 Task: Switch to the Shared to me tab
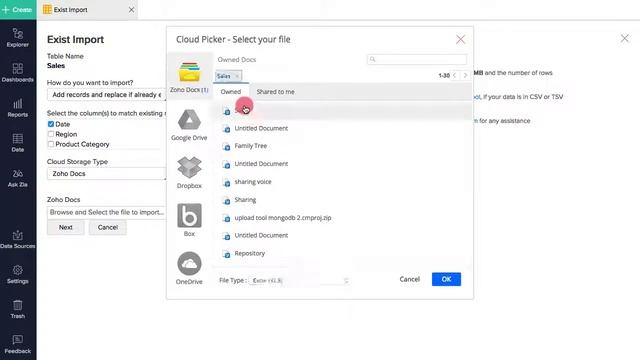click(276, 92)
